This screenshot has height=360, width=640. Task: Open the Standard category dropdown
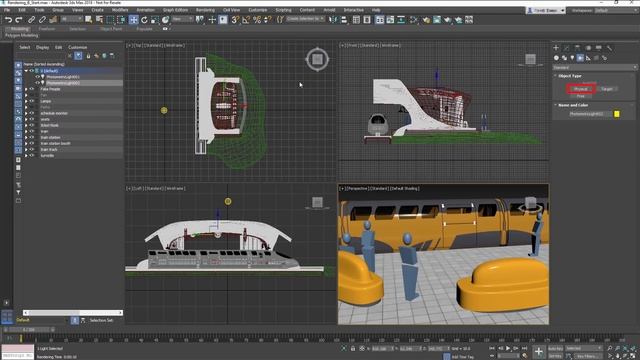click(x=594, y=67)
